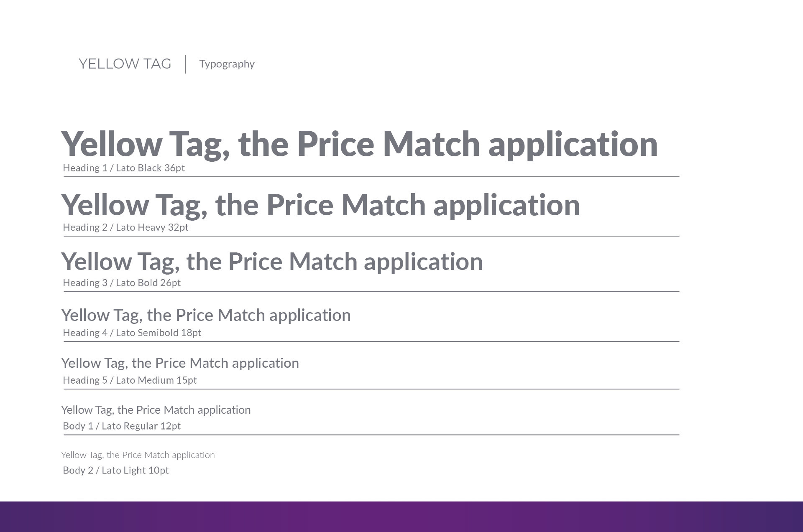Select the Body 1 sample text
The width and height of the screenshot is (803, 532).
point(156,410)
